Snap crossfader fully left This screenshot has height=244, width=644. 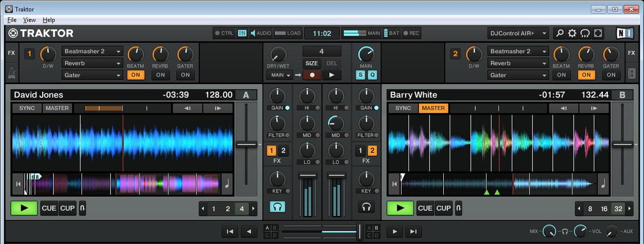(229, 231)
